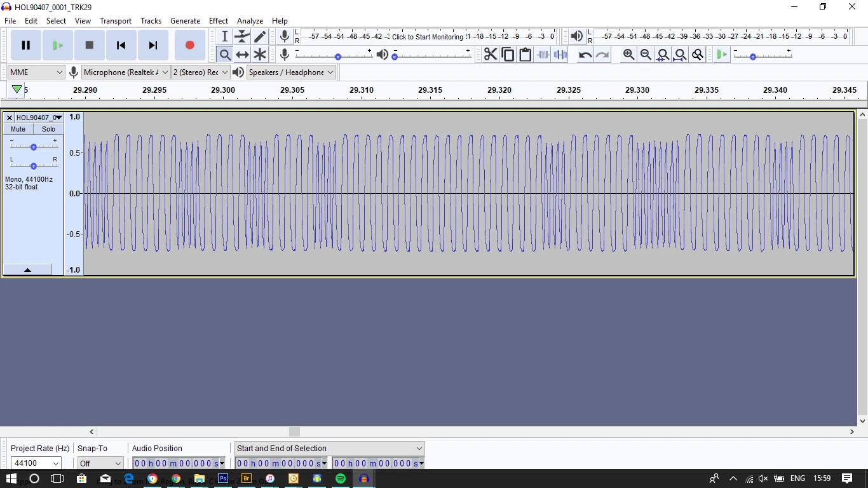
Task: Select the Time Shift tool
Action: [x=242, y=55]
